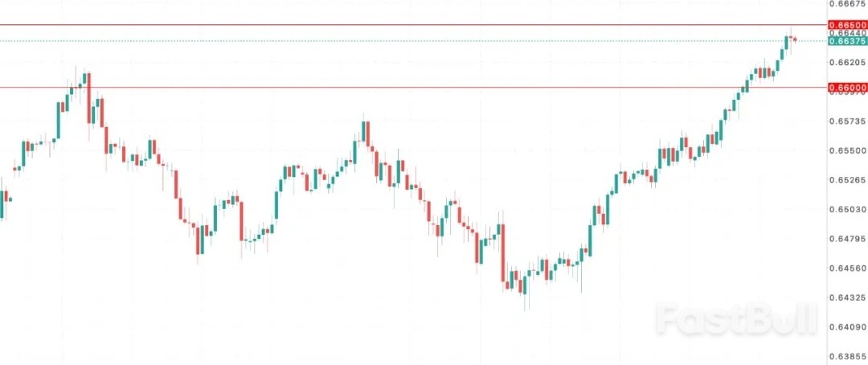This screenshot has height=365, width=868.
Task: Click the green dotted current-price line
Action: coord(402,40)
